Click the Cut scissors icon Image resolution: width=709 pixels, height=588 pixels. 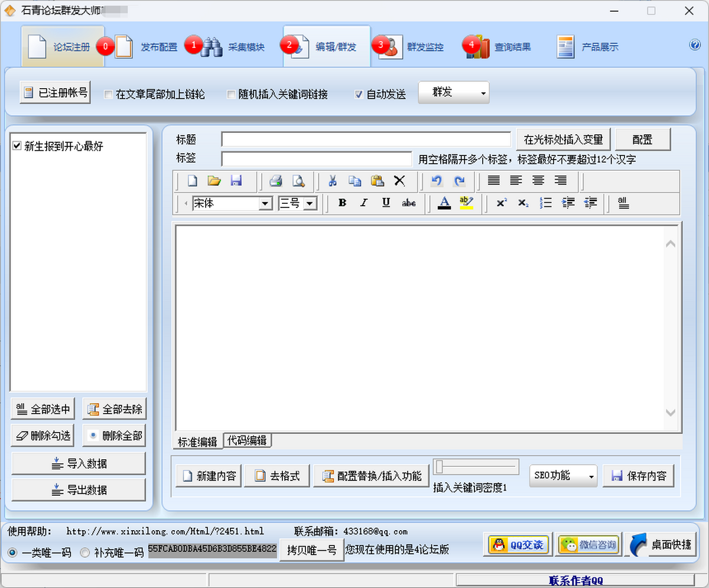[x=333, y=181]
